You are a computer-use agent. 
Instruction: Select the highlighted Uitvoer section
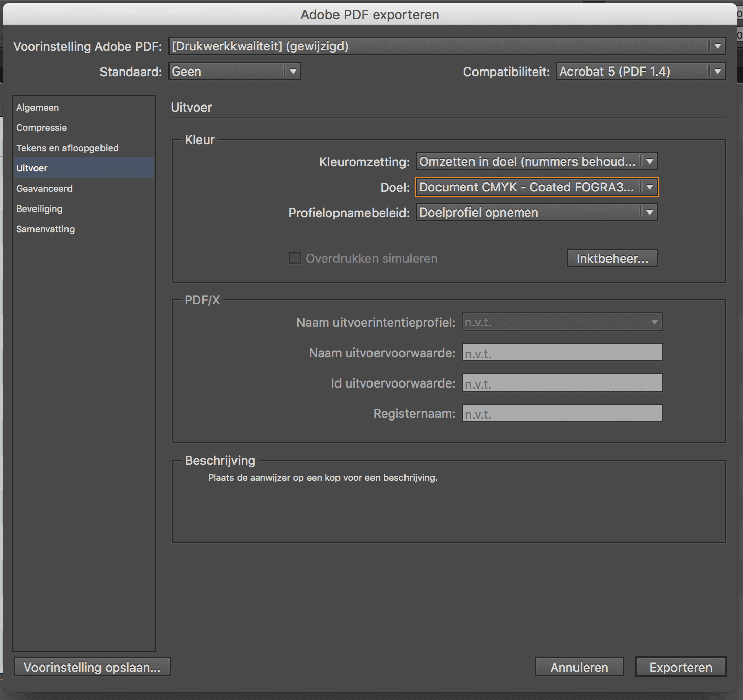pos(32,168)
